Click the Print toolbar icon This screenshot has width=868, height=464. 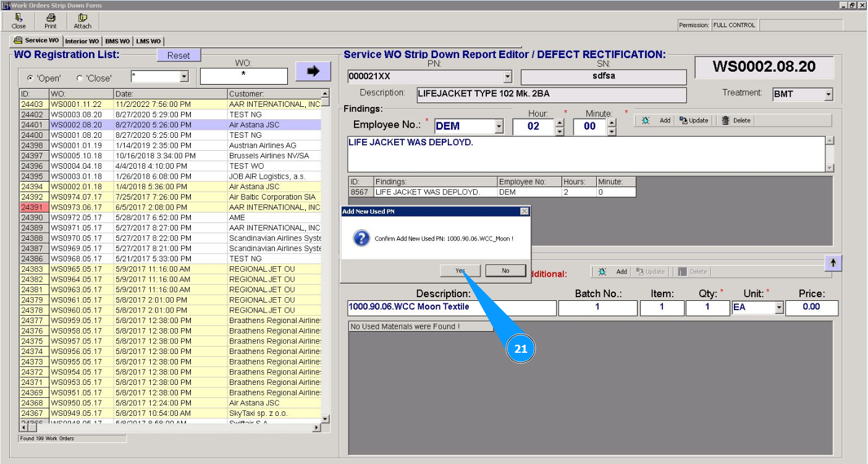(51, 21)
